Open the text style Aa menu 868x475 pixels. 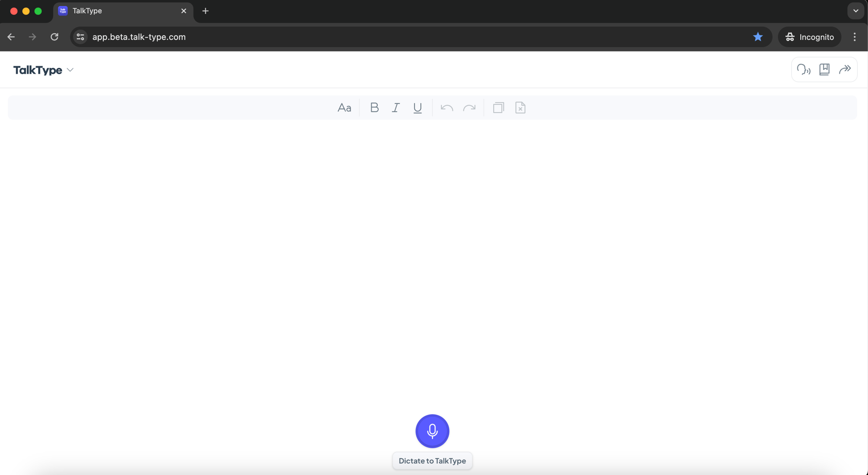click(x=344, y=108)
